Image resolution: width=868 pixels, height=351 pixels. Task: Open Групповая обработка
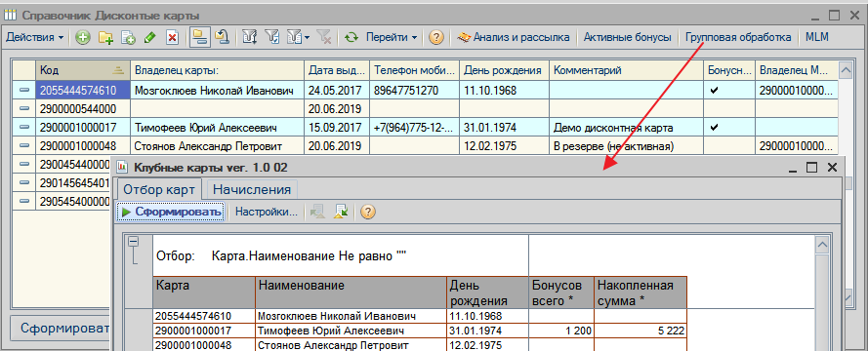coord(738,38)
